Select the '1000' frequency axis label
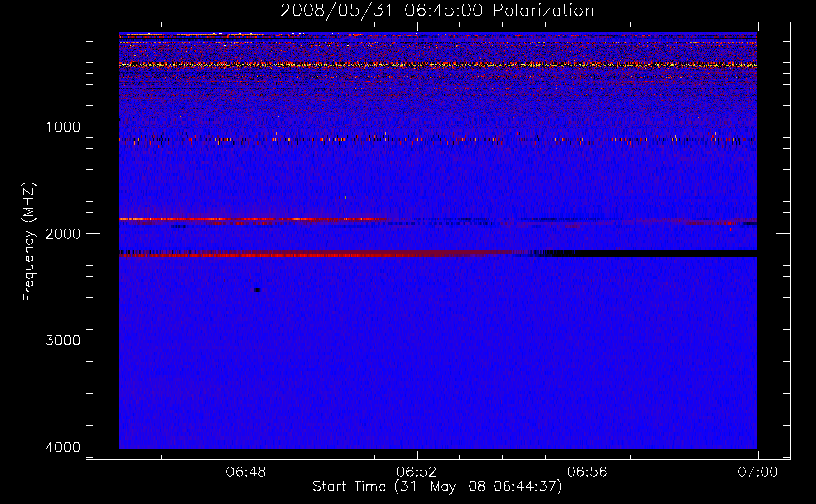 (63, 127)
